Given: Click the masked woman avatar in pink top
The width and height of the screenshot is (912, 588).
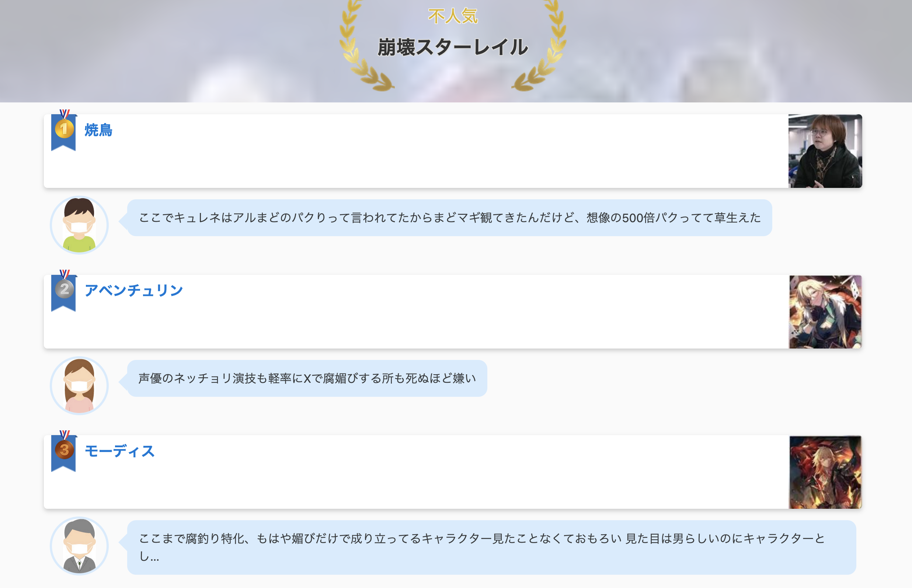Looking at the screenshot, I should (x=79, y=385).
